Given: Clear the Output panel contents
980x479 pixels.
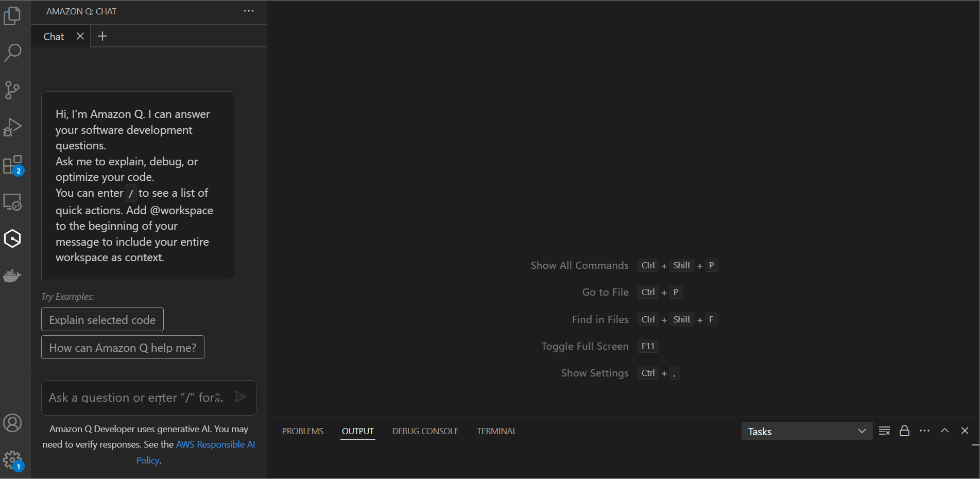Looking at the screenshot, I should pyautogui.click(x=884, y=431).
